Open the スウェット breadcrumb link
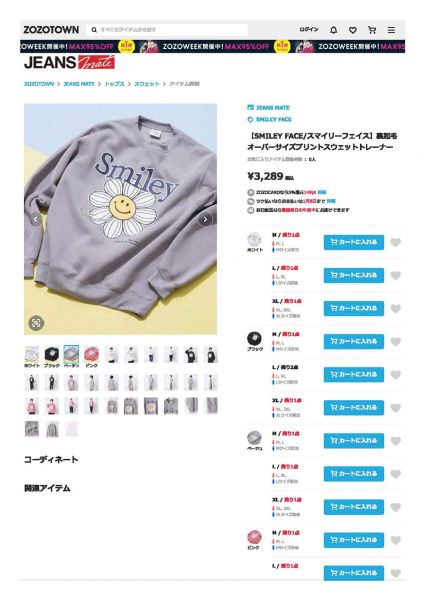Image resolution: width=424 pixels, height=600 pixels. pos(147,84)
